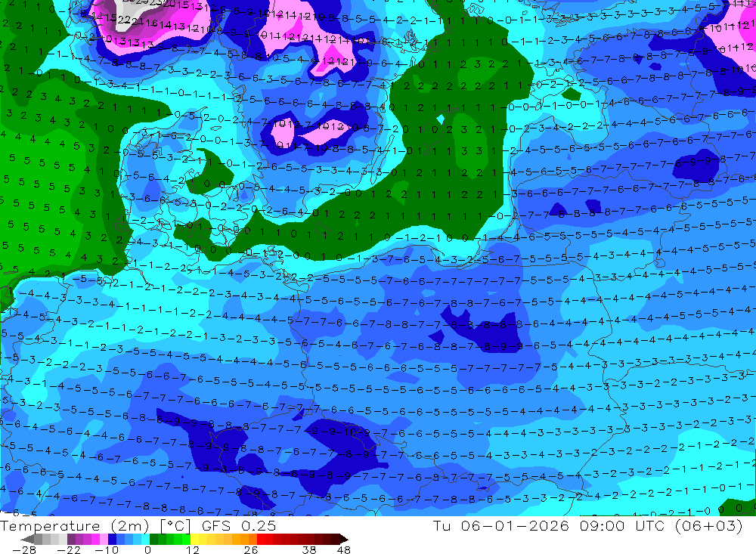
Task: Click the '-28' legend scale label
Action: [x=23, y=549]
